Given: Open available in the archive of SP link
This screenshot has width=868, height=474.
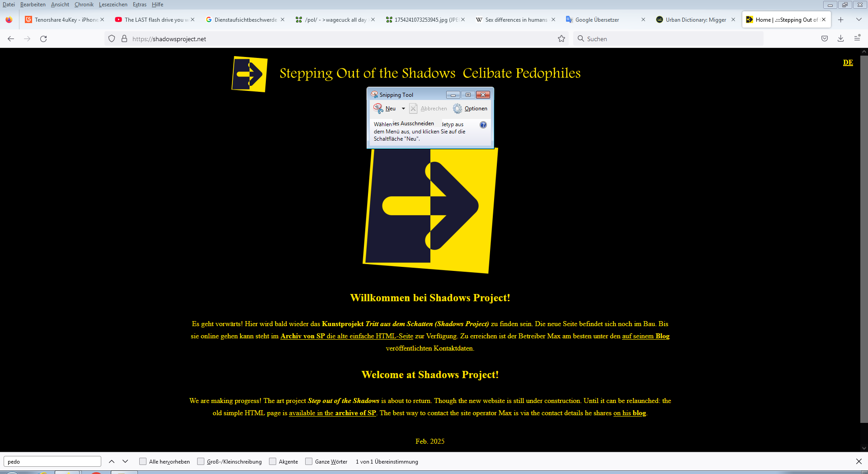Looking at the screenshot, I should (x=333, y=413).
